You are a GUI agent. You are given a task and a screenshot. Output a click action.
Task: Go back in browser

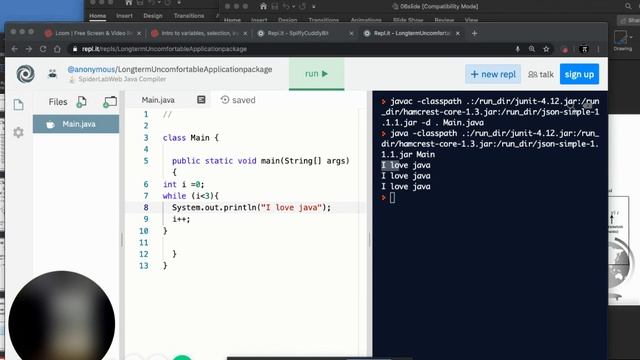click(15, 49)
